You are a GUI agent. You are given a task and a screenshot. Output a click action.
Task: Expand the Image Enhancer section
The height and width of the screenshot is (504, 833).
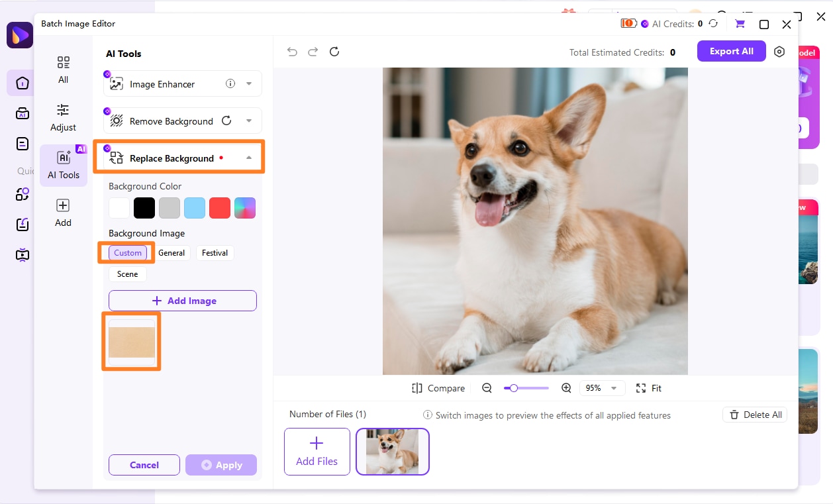249,84
